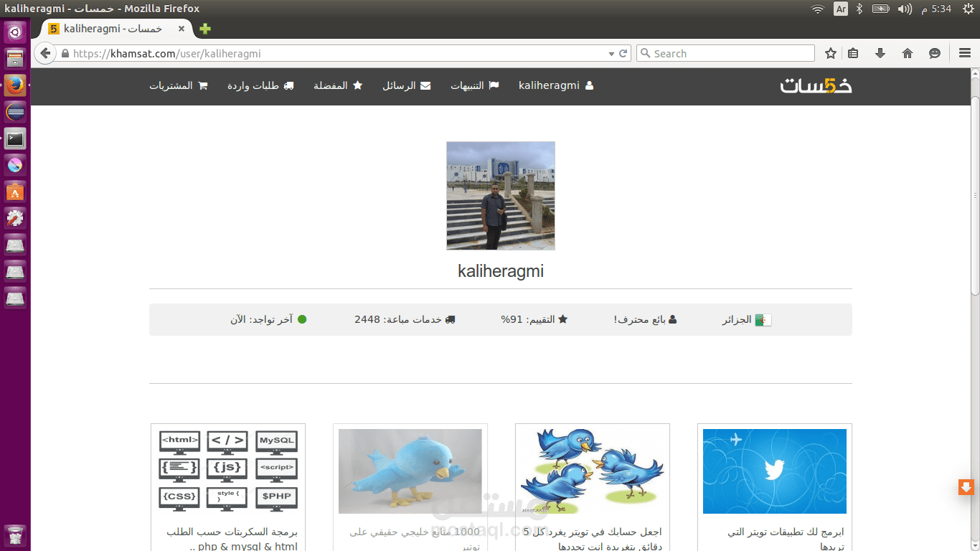Open incoming requests (طلبات واردة) icon
The image size is (980, 551).
click(x=290, y=85)
